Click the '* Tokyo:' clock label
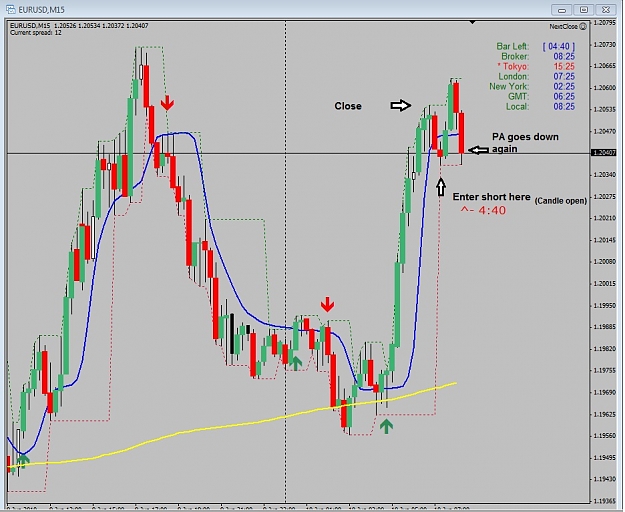The image size is (625, 512). click(x=513, y=67)
